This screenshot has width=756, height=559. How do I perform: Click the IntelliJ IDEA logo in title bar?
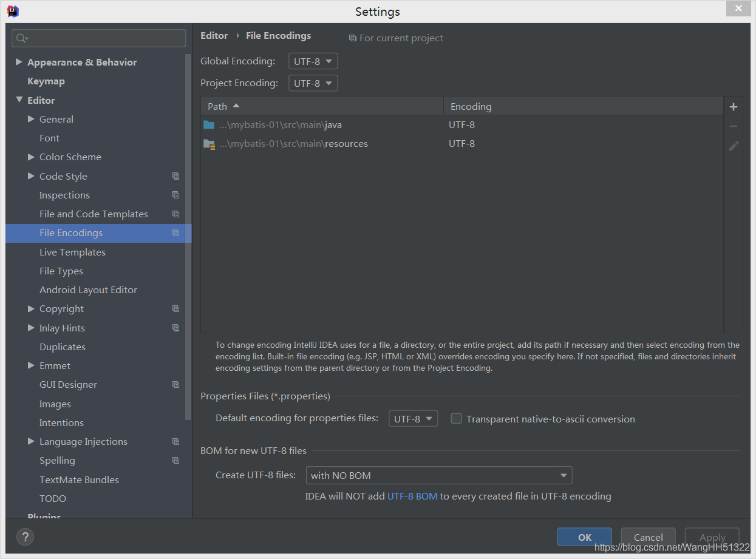(x=12, y=11)
